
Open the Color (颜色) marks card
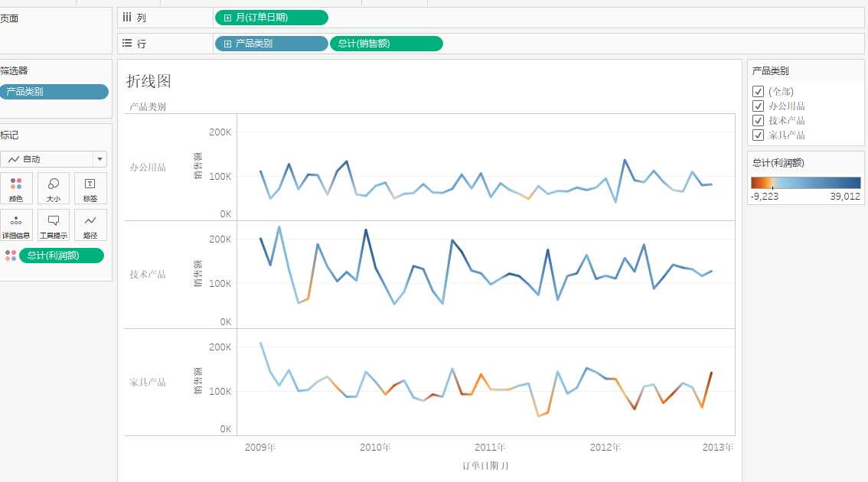tap(16, 188)
